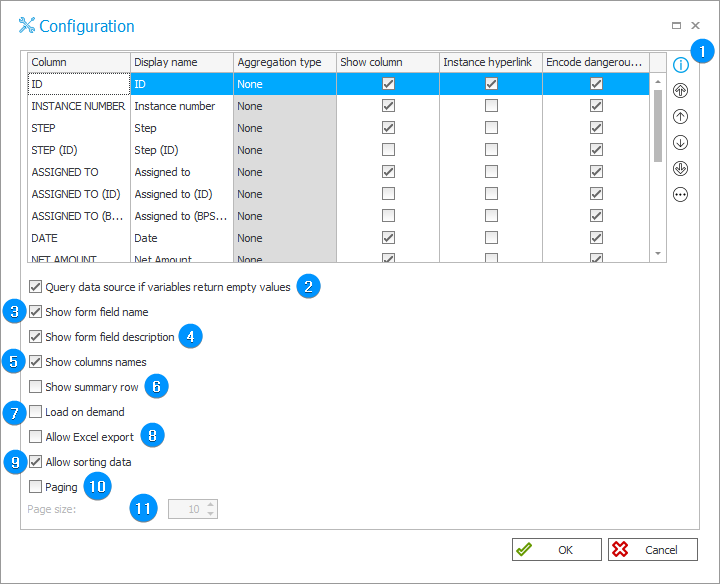Move selected column down one row
The image size is (720, 584).
pos(680,143)
